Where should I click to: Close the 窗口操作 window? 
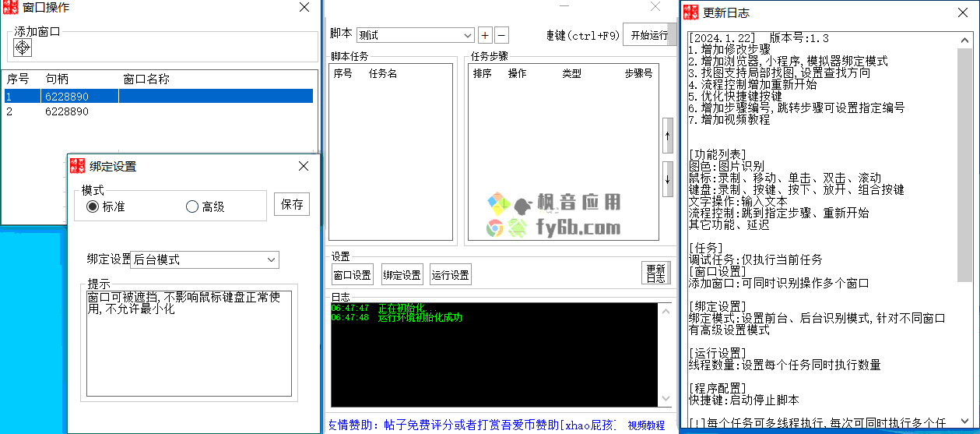point(304,8)
